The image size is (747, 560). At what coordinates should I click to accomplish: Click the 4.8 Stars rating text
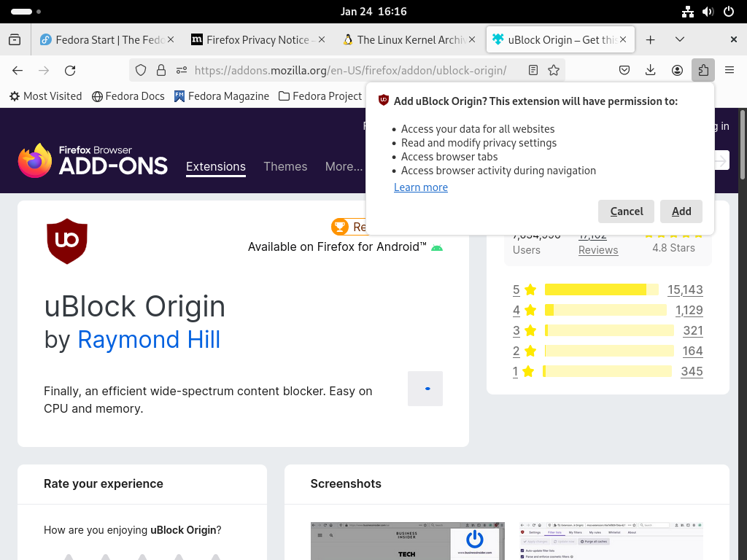[673, 248]
